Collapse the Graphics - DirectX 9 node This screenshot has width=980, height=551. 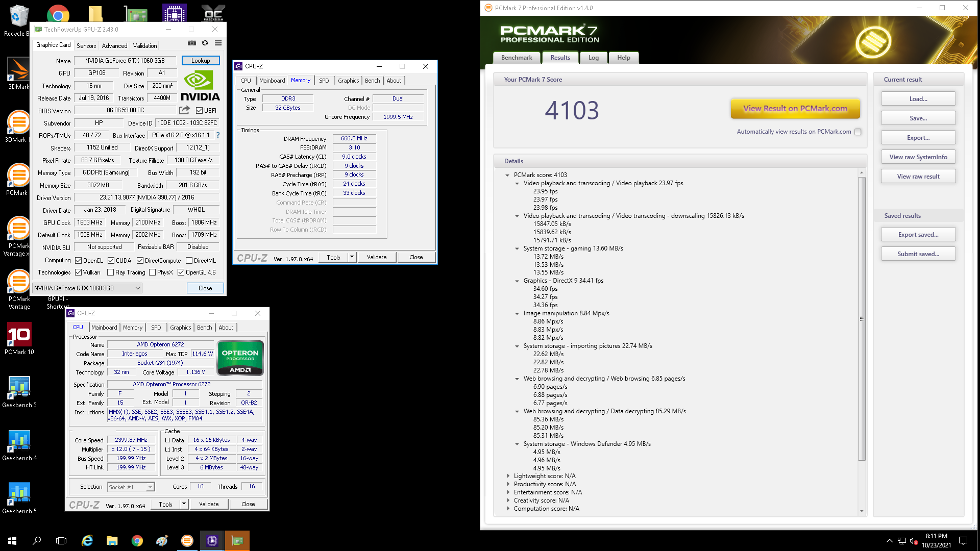(517, 281)
